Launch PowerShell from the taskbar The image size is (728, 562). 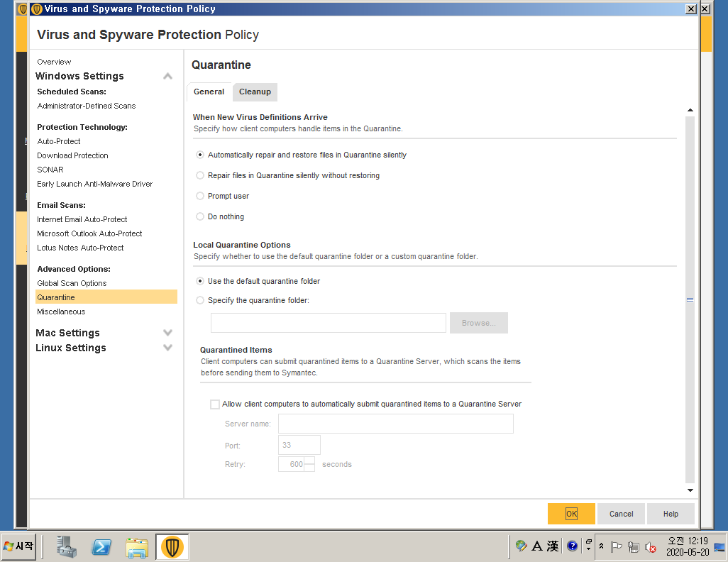click(x=101, y=546)
